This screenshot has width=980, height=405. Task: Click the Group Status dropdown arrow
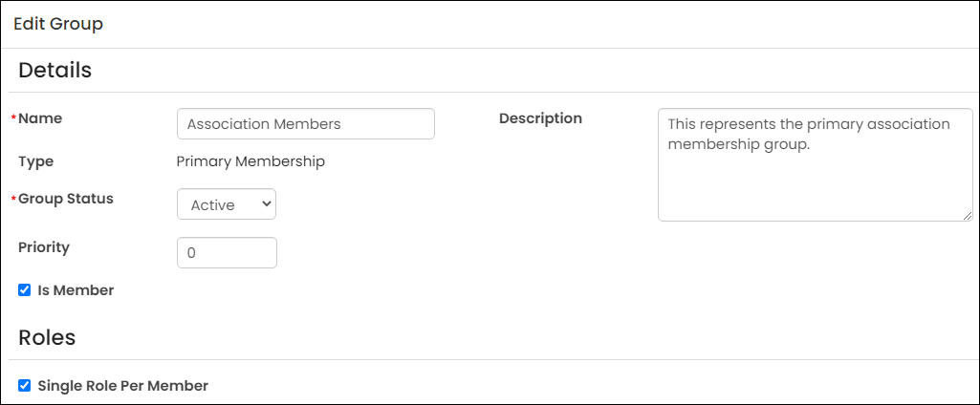pos(266,204)
